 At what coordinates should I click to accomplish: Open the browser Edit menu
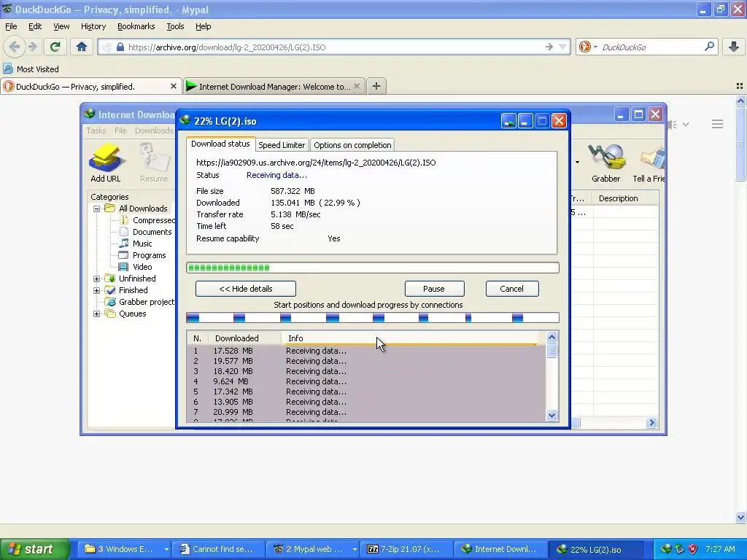coord(35,26)
